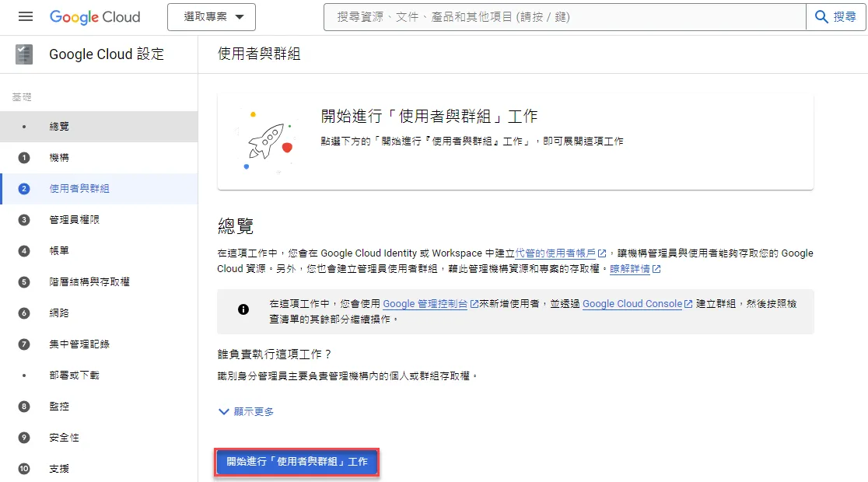
Task: Click the Google Cloud 設定 checklist icon
Action: click(x=24, y=54)
